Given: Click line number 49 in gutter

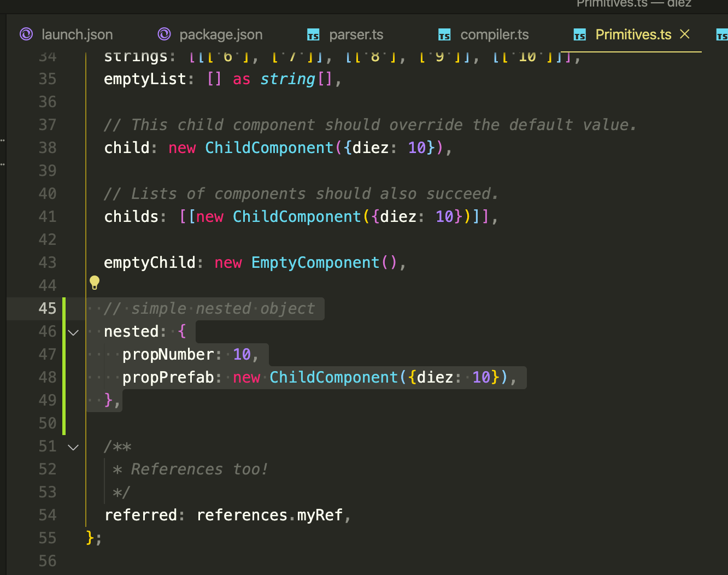Looking at the screenshot, I should pos(48,400).
